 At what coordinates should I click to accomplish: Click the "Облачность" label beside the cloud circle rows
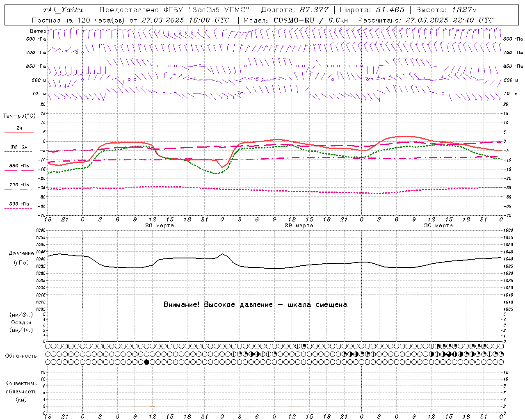(x=21, y=356)
